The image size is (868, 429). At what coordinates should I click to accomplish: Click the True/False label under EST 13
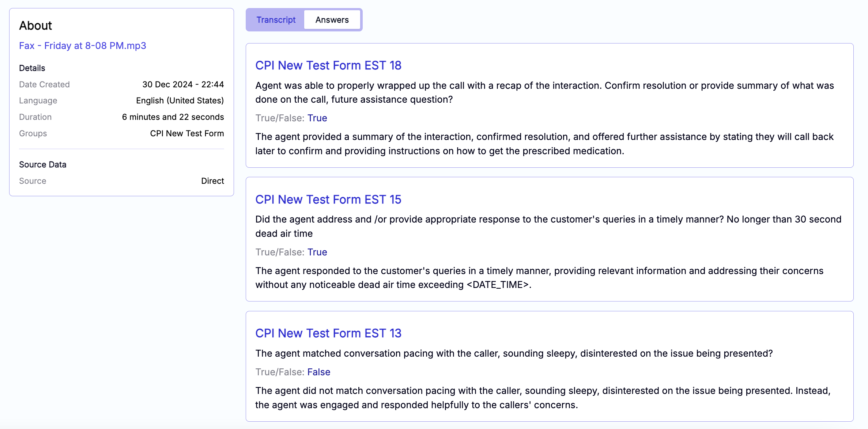click(279, 372)
